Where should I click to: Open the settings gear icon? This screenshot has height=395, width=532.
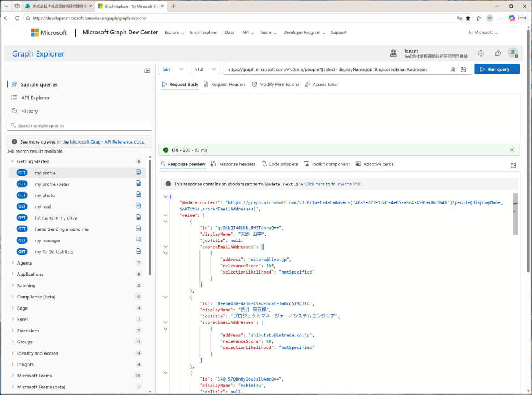point(481,53)
